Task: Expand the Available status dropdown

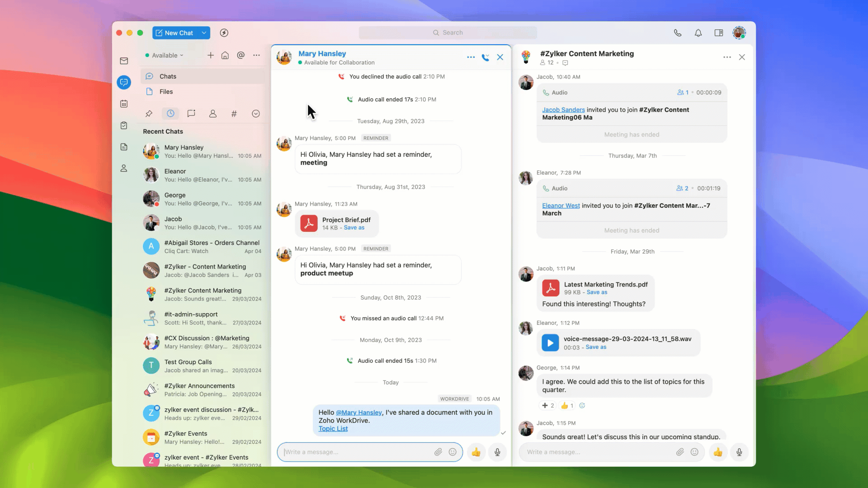Action: coord(164,55)
